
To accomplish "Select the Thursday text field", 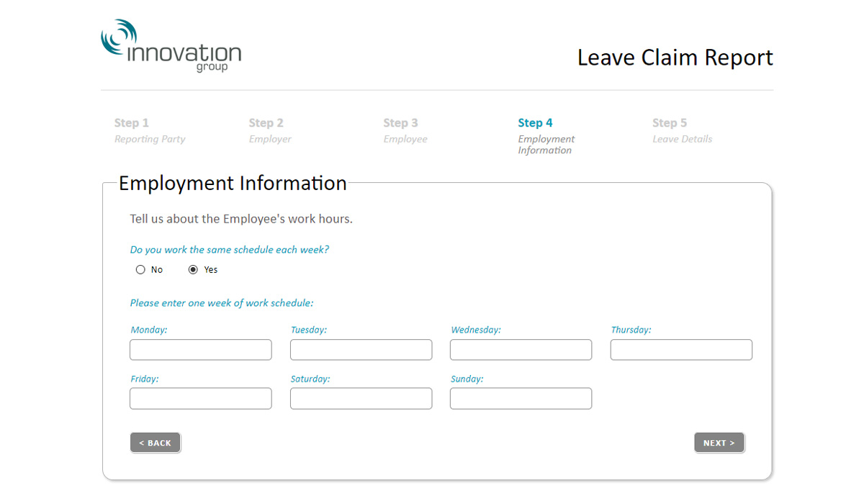I will coord(681,350).
